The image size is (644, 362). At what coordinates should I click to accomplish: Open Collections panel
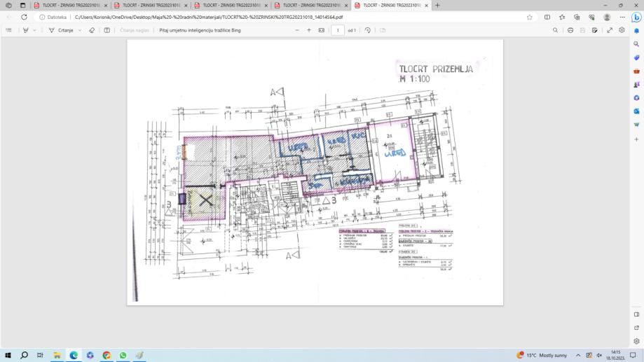577,18
